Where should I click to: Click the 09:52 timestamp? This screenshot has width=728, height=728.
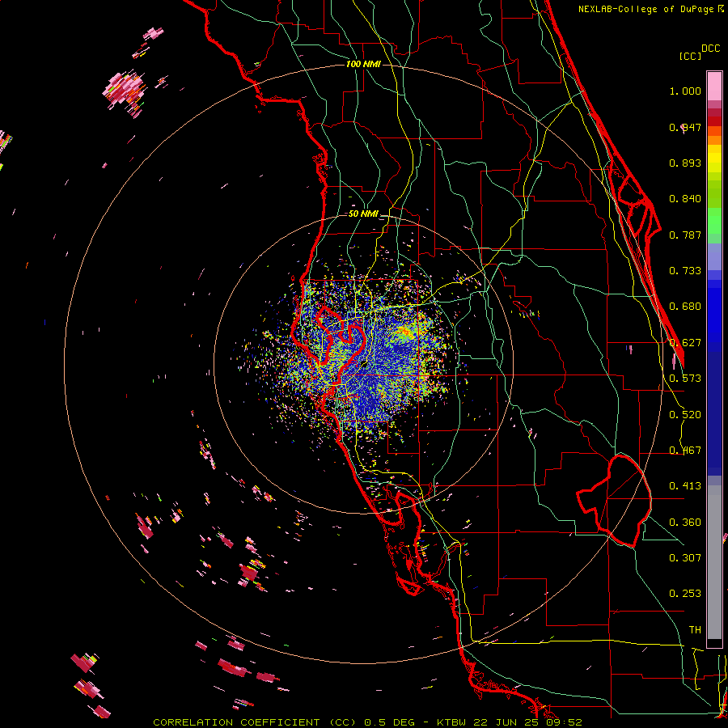(x=563, y=722)
